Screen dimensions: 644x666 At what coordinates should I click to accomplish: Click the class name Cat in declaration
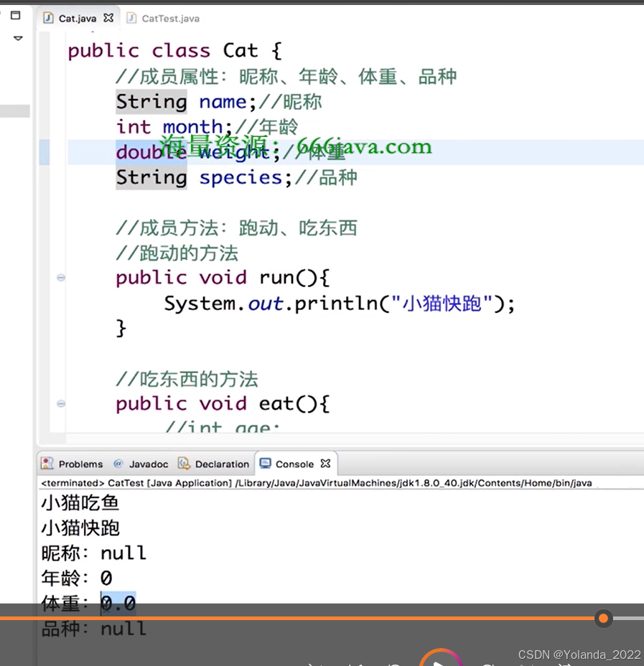pos(241,51)
